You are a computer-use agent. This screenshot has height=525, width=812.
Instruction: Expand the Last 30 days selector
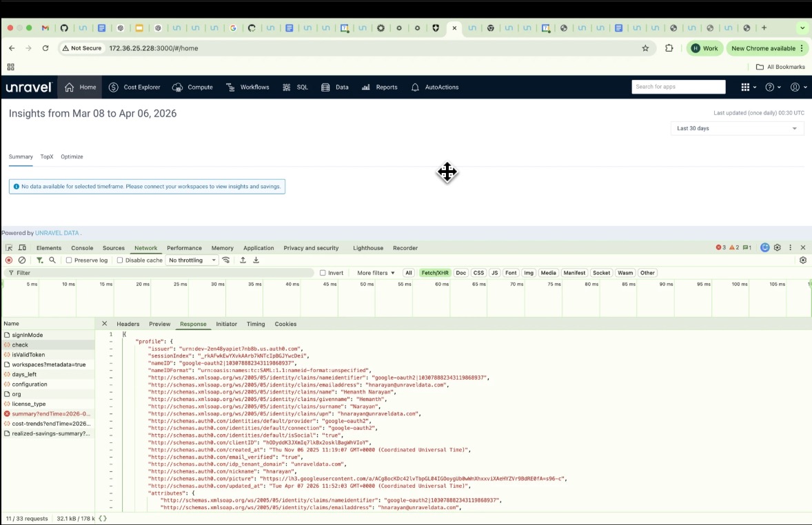[x=737, y=128]
